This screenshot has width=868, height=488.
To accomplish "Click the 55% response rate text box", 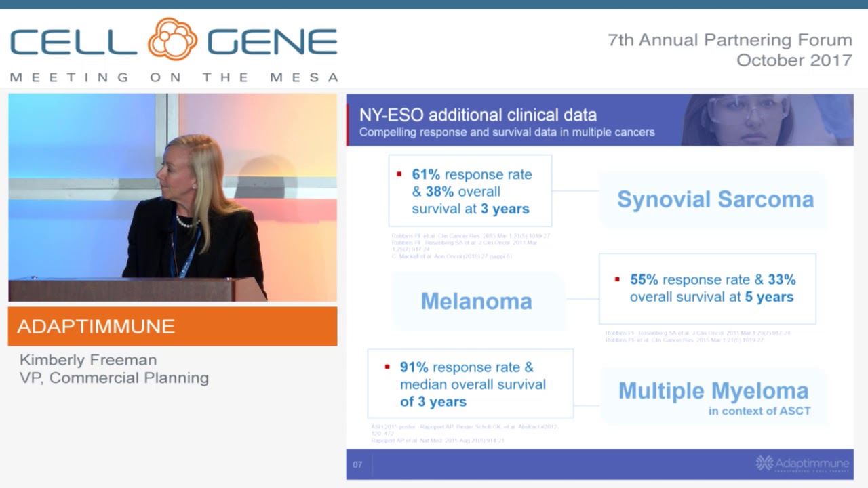I will (x=707, y=289).
